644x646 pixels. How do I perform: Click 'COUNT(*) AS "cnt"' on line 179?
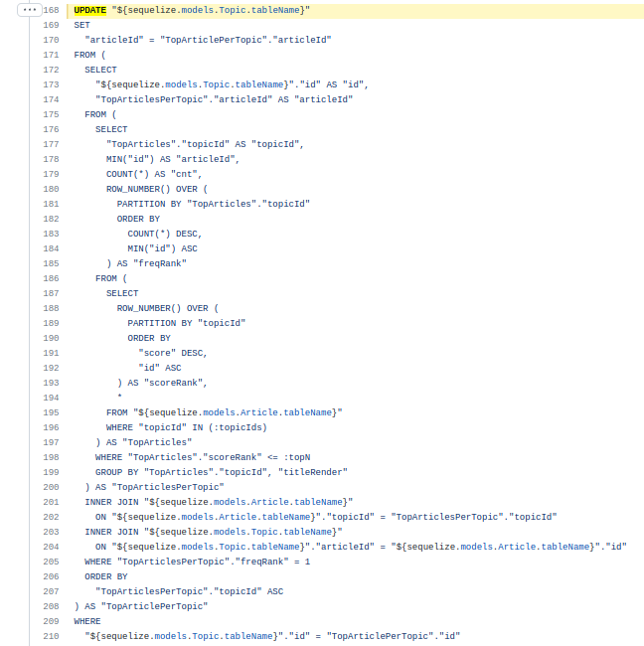point(152,174)
